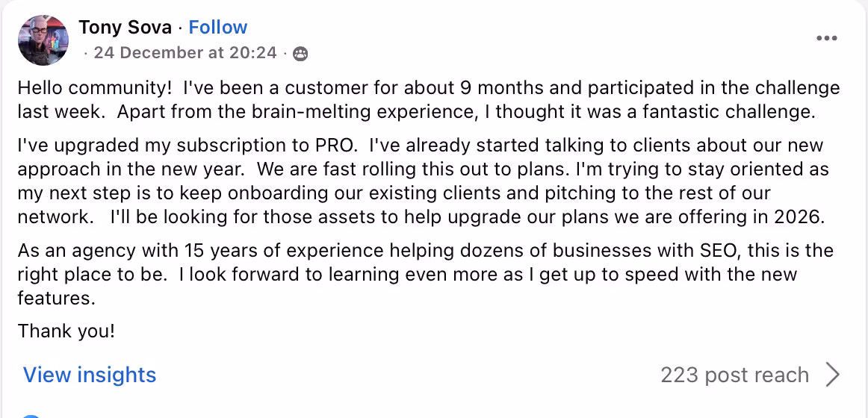The height and width of the screenshot is (418, 868).
Task: Click the group audience privacy icon
Action: (x=300, y=54)
